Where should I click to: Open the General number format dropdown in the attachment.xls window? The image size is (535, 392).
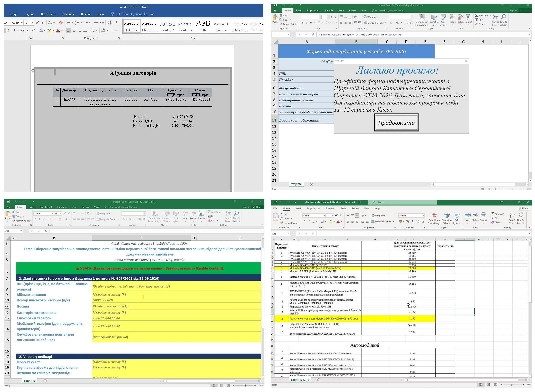(x=423, y=215)
